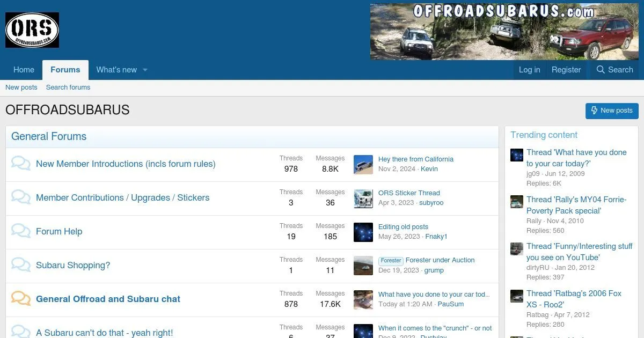Click the ORS offroadsubarus logo

click(x=32, y=30)
